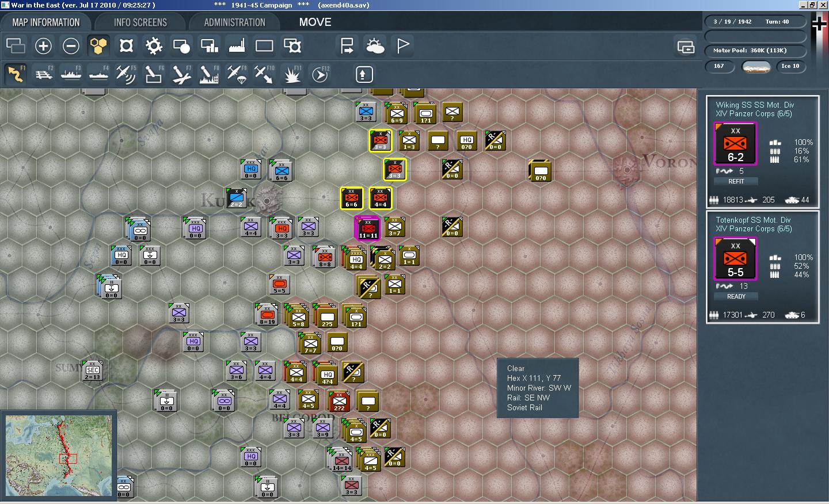This screenshot has width=829, height=504.
Task: Click the plain pennant flag icon
Action: click(402, 46)
